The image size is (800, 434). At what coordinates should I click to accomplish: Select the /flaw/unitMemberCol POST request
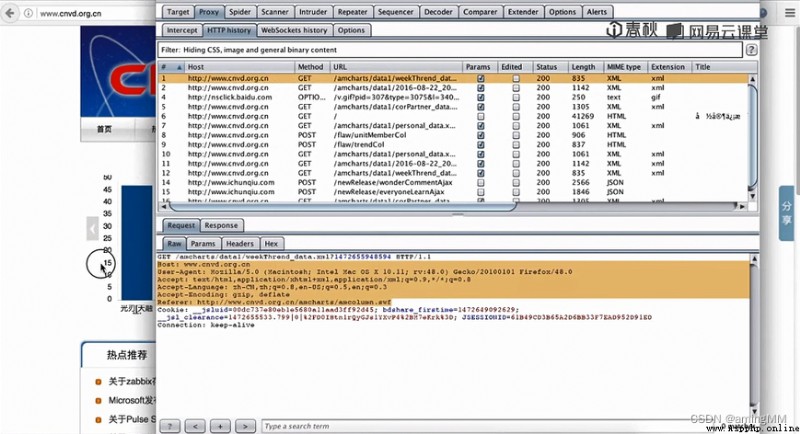[453, 135]
